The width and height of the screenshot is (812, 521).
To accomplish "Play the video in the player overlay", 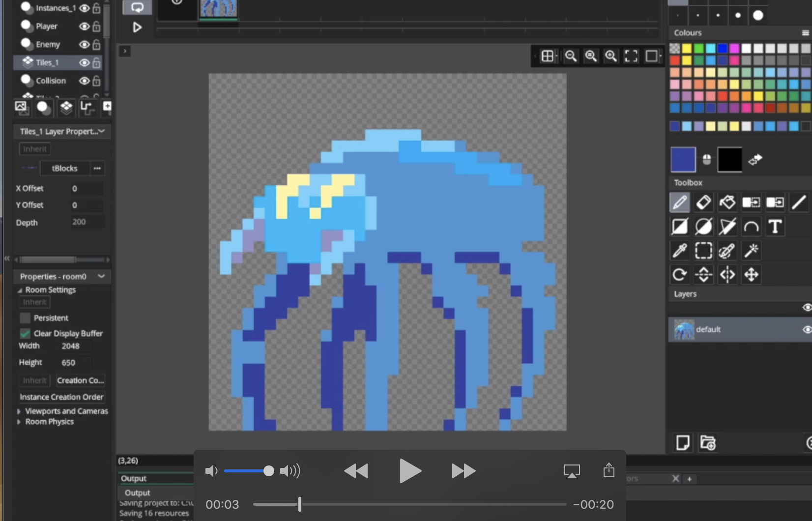I will pos(410,471).
